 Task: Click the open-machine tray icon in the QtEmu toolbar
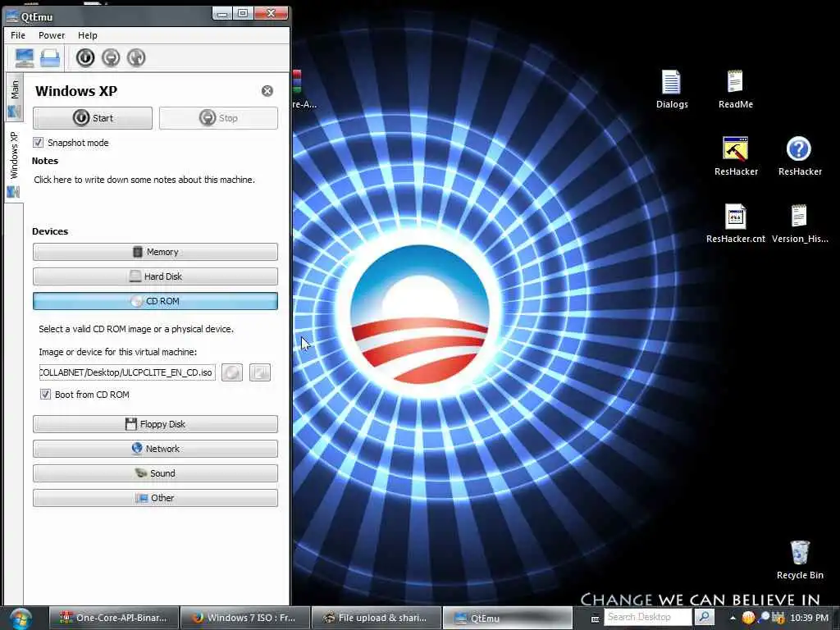(x=50, y=57)
